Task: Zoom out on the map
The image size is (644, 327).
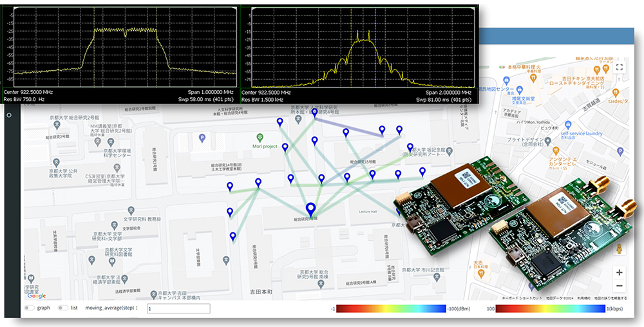Action: 619,286
